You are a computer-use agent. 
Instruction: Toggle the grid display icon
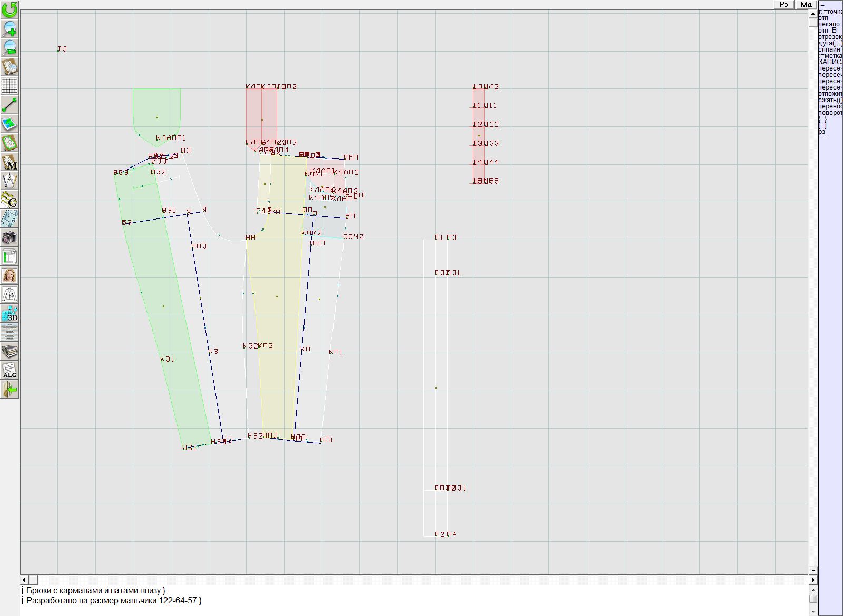click(x=9, y=85)
